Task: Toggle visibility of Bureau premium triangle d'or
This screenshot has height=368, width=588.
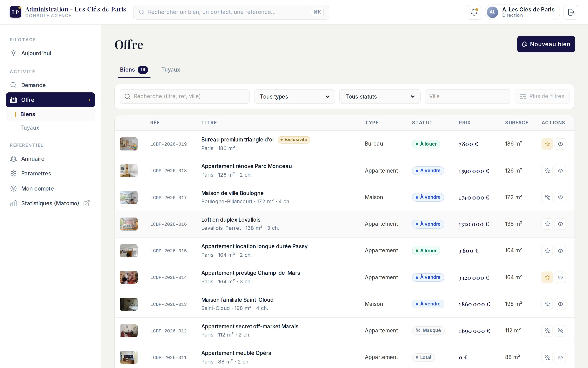Action: click(560, 144)
